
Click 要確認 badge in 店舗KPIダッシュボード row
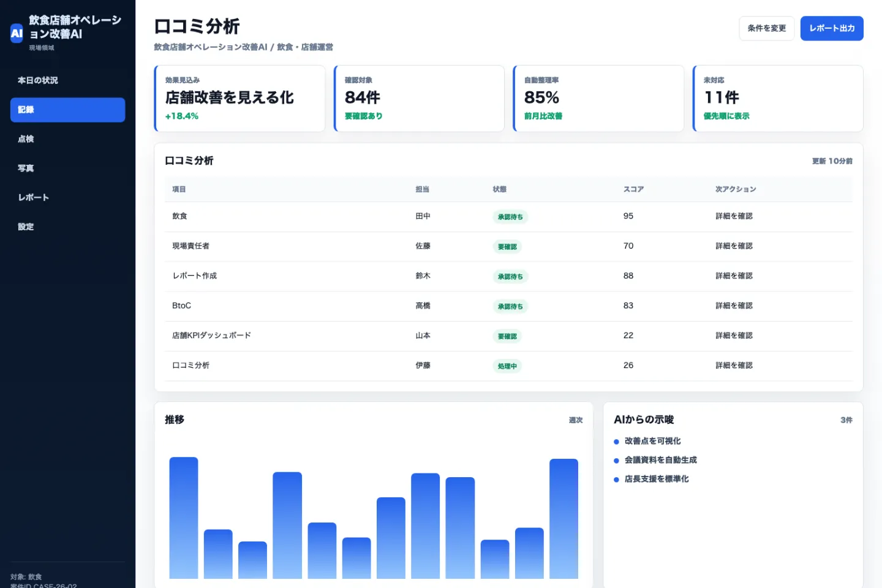pos(507,336)
